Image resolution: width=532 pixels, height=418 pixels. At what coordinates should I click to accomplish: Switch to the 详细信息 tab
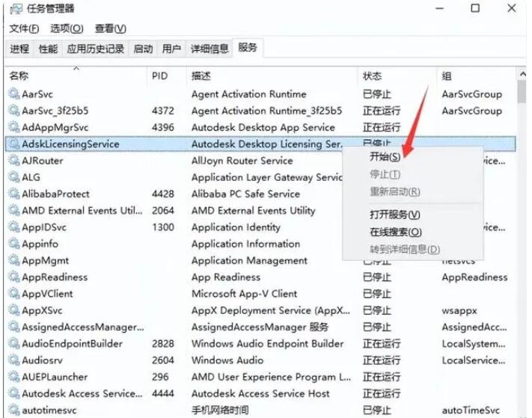[209, 49]
